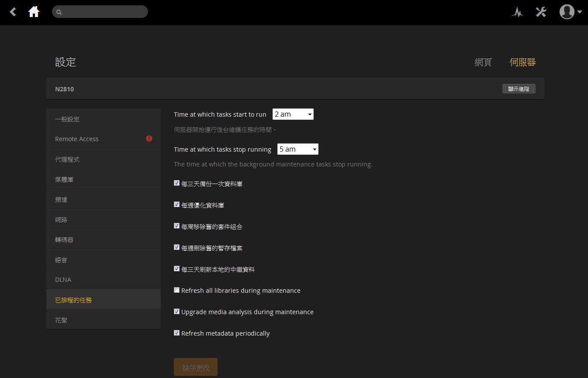
Task: Enable Refresh all libraries during maintenance
Action: tap(176, 290)
